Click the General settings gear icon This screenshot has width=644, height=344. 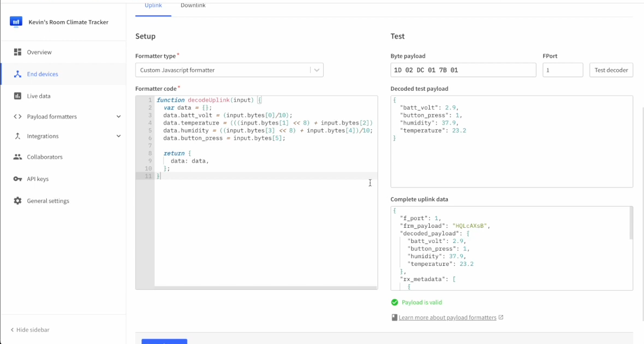click(17, 201)
